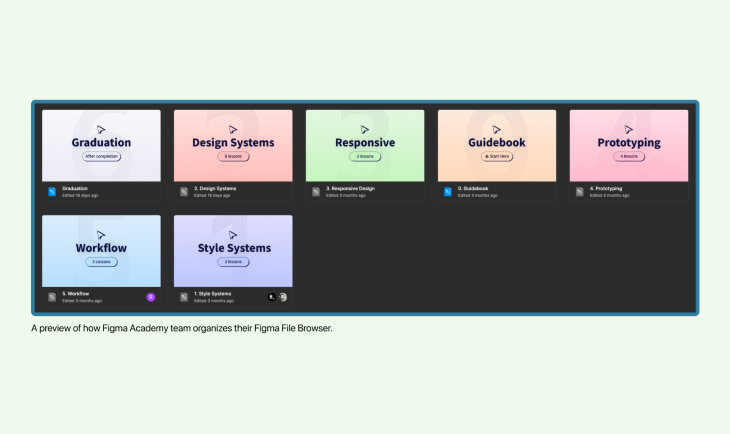Click the purple user avatar on Workflow card

(x=151, y=297)
